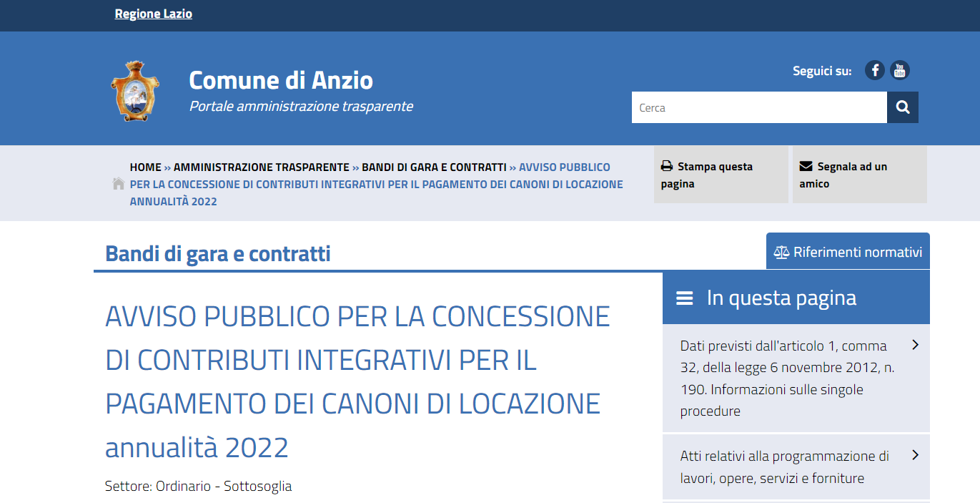Open the YouTube channel icon

(x=900, y=70)
